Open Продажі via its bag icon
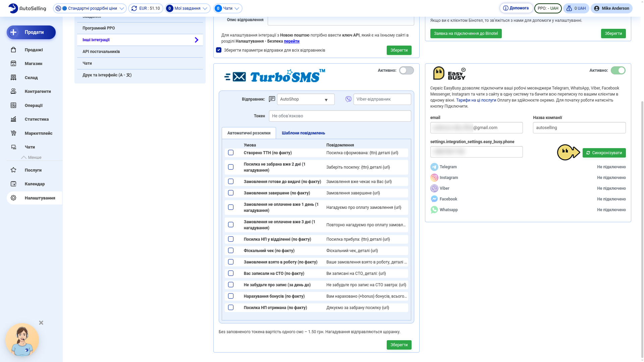The width and height of the screenshot is (644, 362). [13, 50]
